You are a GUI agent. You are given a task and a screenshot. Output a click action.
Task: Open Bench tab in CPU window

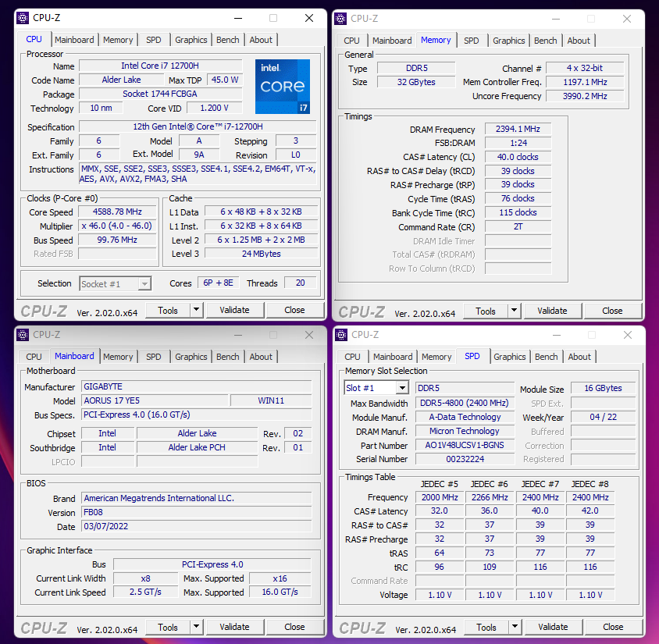[x=228, y=40]
